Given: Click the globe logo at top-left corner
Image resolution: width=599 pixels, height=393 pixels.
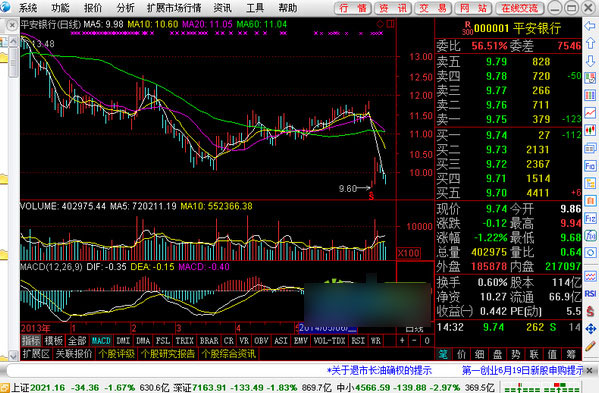Looking at the screenshot, I should tap(5, 6).
